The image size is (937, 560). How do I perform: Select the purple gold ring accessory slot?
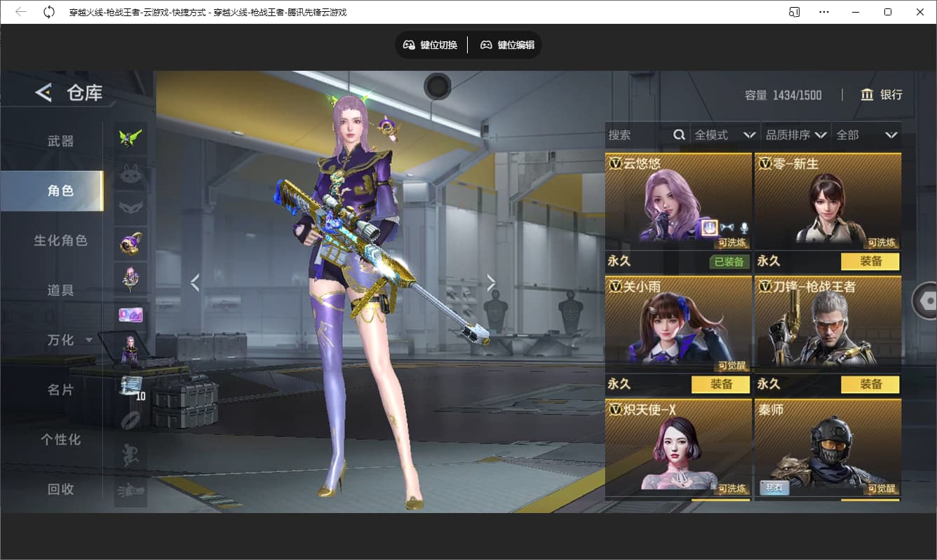[130, 243]
